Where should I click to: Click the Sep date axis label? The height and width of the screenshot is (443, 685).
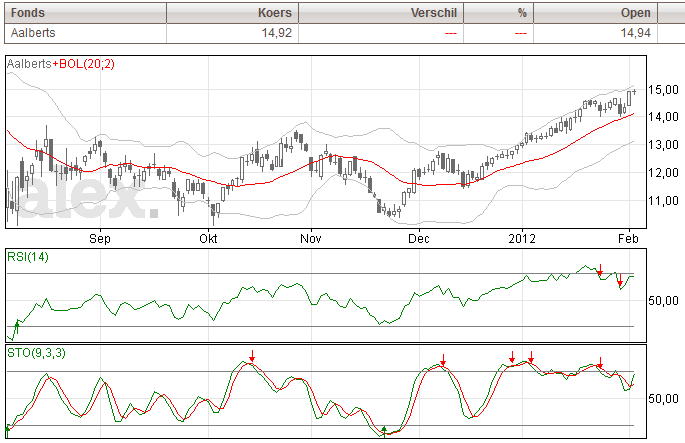click(x=100, y=239)
